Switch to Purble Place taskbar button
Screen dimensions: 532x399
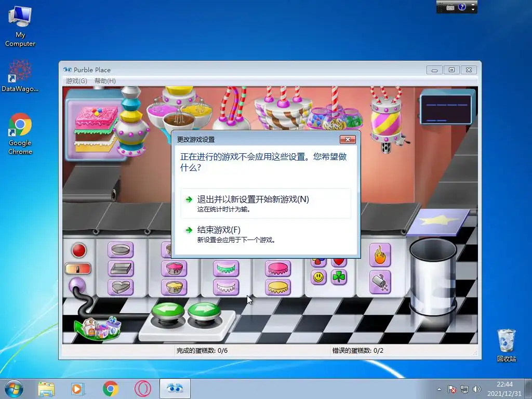[x=175, y=389]
